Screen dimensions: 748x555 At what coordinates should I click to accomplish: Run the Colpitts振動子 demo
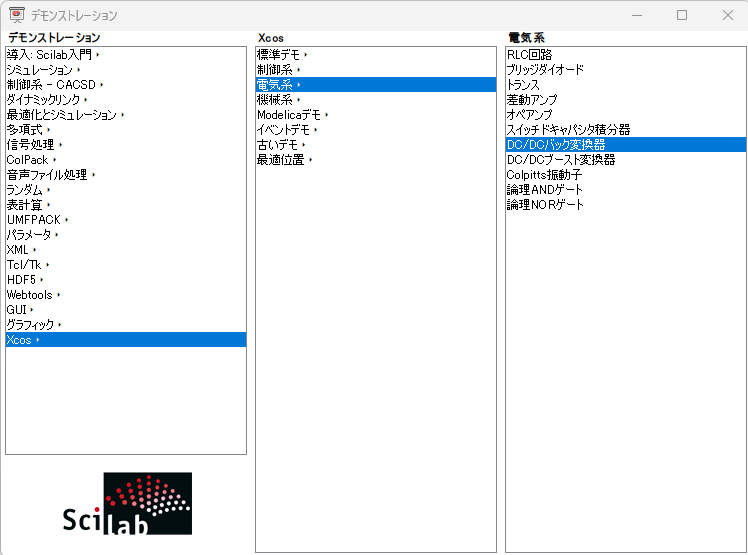(626, 175)
